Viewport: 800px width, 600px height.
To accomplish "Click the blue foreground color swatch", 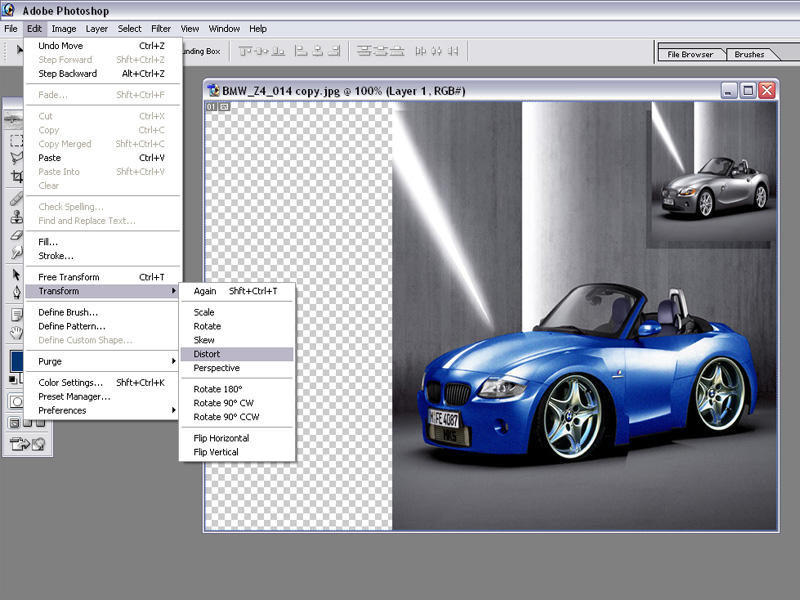I will [17, 361].
